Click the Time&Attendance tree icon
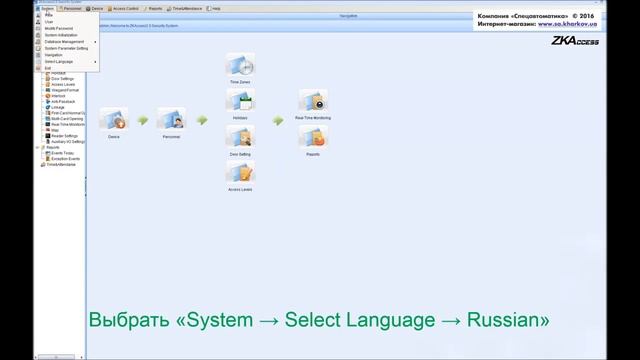Viewport: 640px width, 360px height. (x=43, y=164)
